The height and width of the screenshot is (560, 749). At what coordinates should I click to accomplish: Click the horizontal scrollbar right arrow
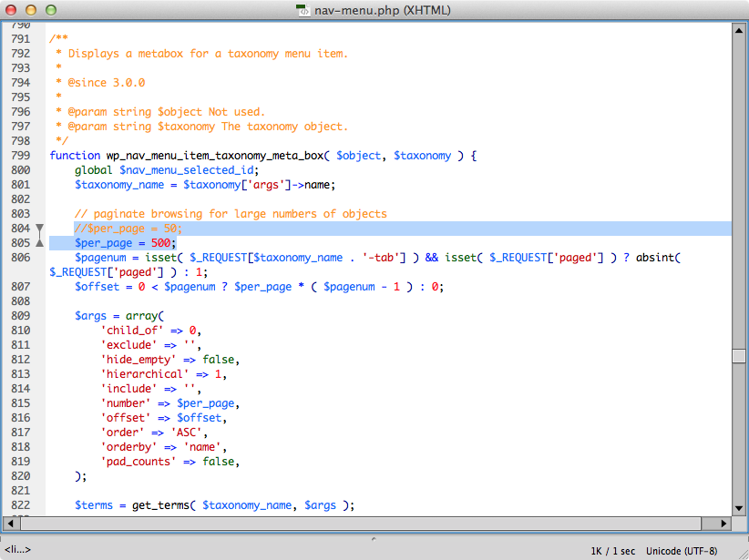point(723,524)
